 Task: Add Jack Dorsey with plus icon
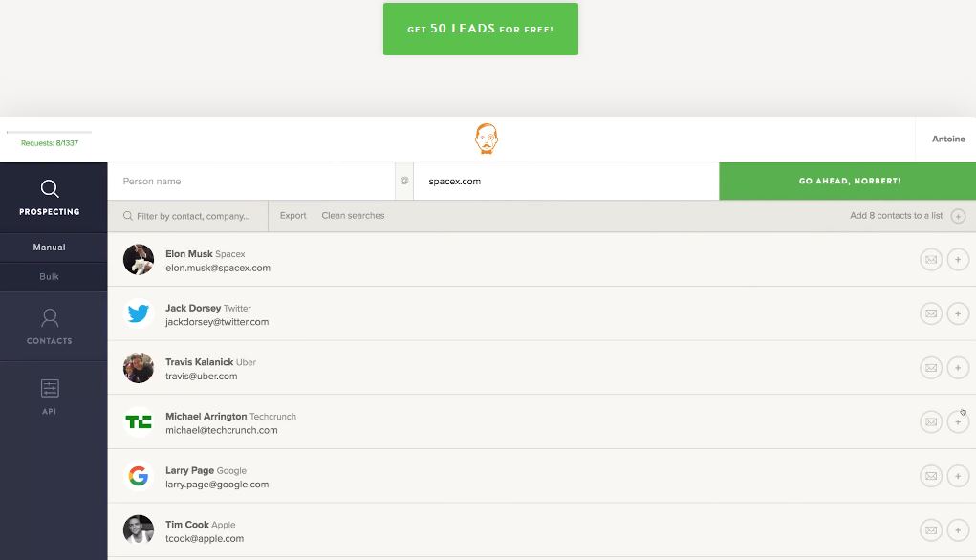point(958,313)
